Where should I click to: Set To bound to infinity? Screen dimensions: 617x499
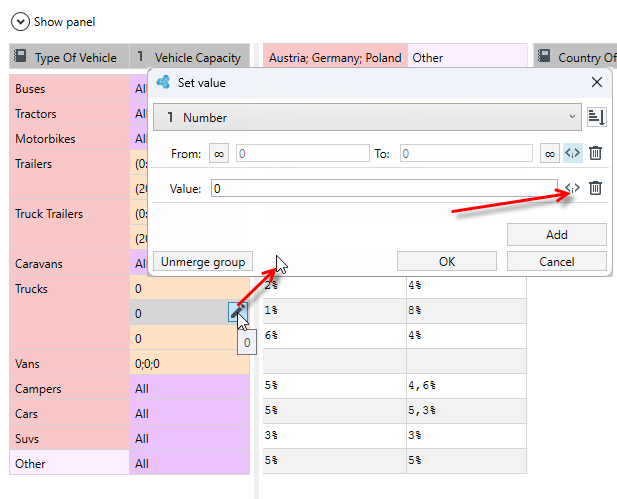point(550,153)
